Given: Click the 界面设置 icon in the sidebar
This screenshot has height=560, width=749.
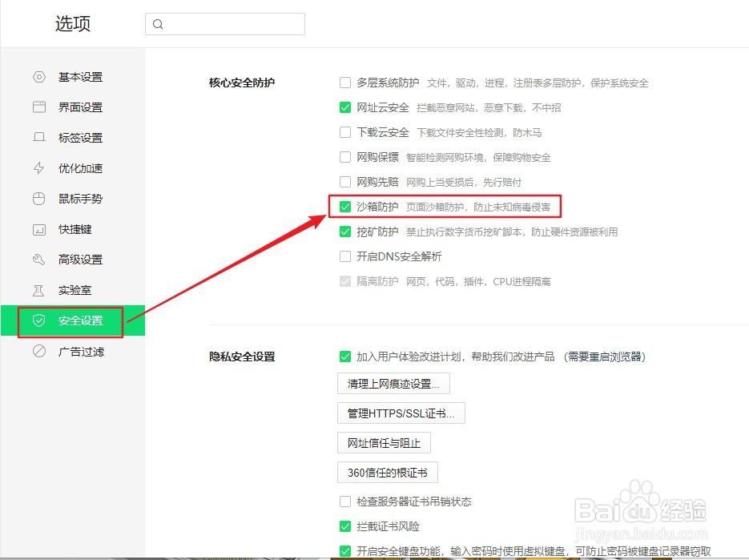Looking at the screenshot, I should coord(38,107).
